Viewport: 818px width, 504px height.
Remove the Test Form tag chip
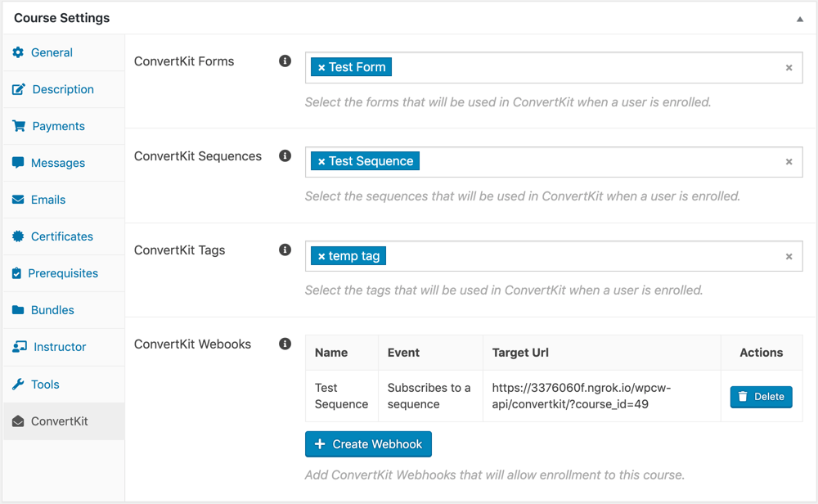click(321, 68)
